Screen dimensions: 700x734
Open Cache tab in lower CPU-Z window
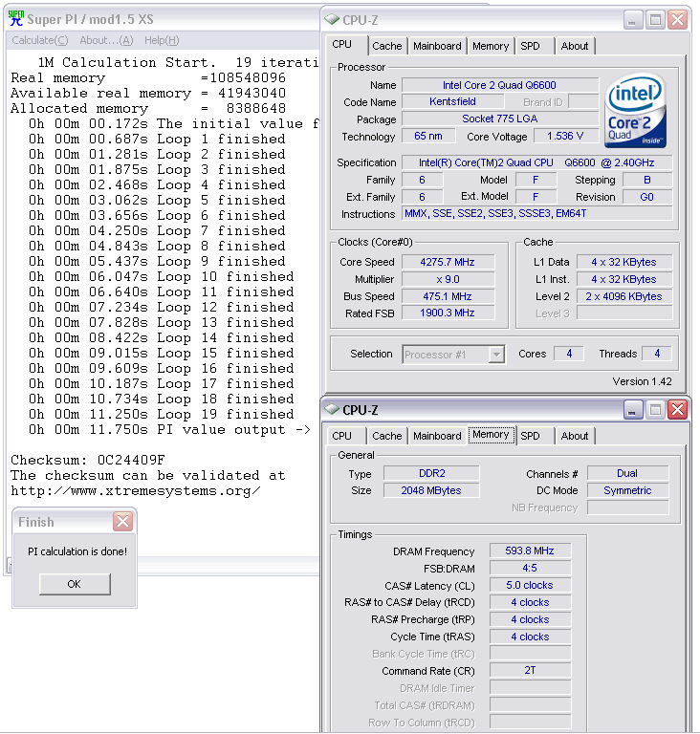click(387, 436)
